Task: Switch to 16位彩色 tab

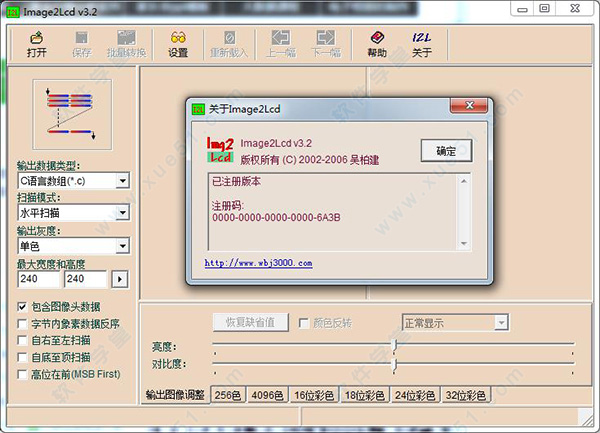Action: [314, 395]
